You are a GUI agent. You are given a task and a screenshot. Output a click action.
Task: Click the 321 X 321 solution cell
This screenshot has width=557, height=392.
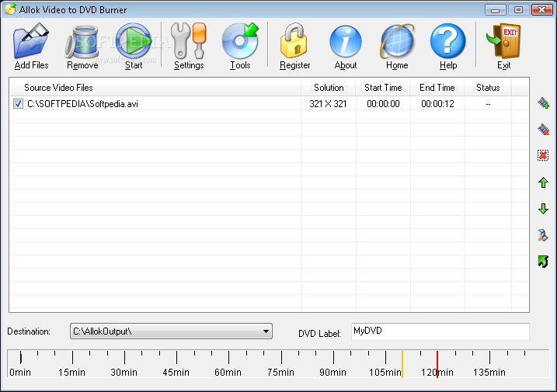(328, 104)
